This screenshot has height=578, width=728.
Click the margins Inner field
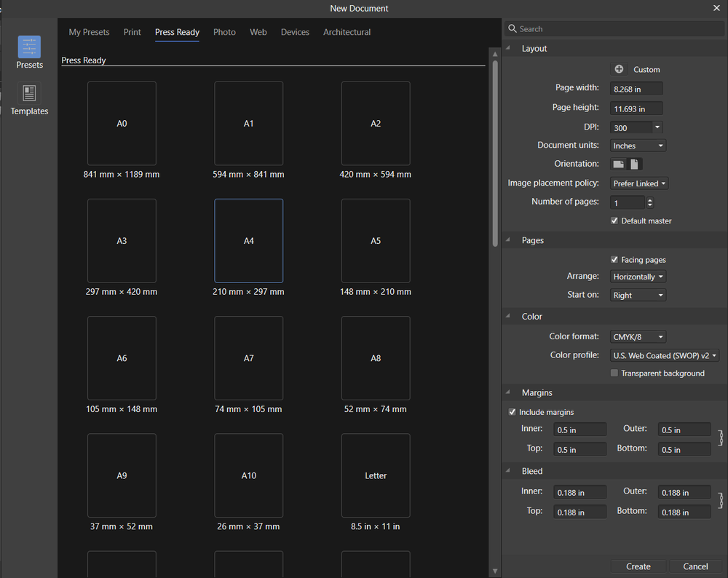pos(580,430)
